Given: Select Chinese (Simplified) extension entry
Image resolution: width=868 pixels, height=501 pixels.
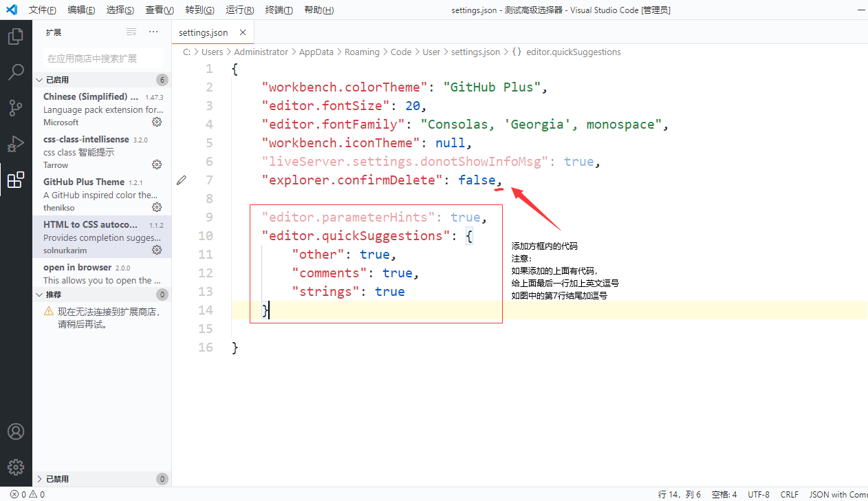Looking at the screenshot, I should (102, 109).
